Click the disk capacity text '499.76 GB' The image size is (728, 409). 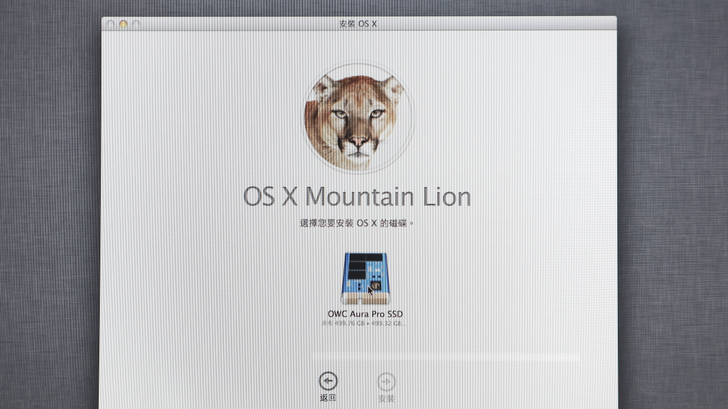click(349, 323)
